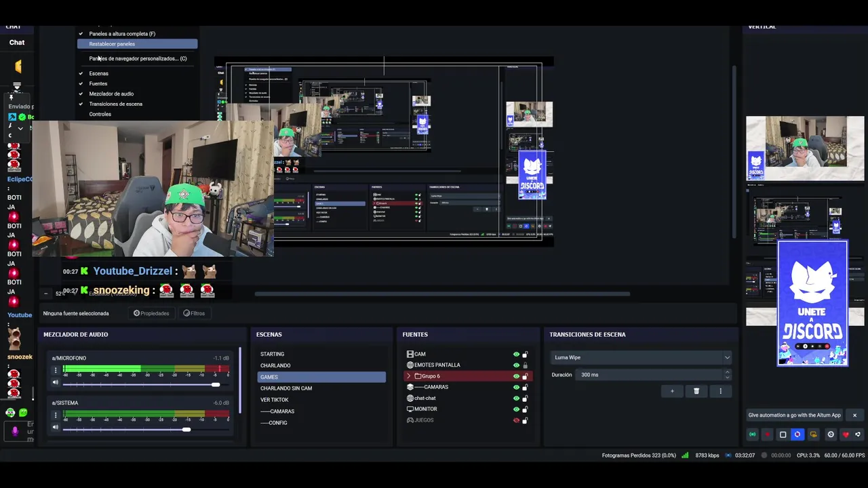Click the share icon next to heart
The width and height of the screenshot is (868, 488).
tap(858, 434)
